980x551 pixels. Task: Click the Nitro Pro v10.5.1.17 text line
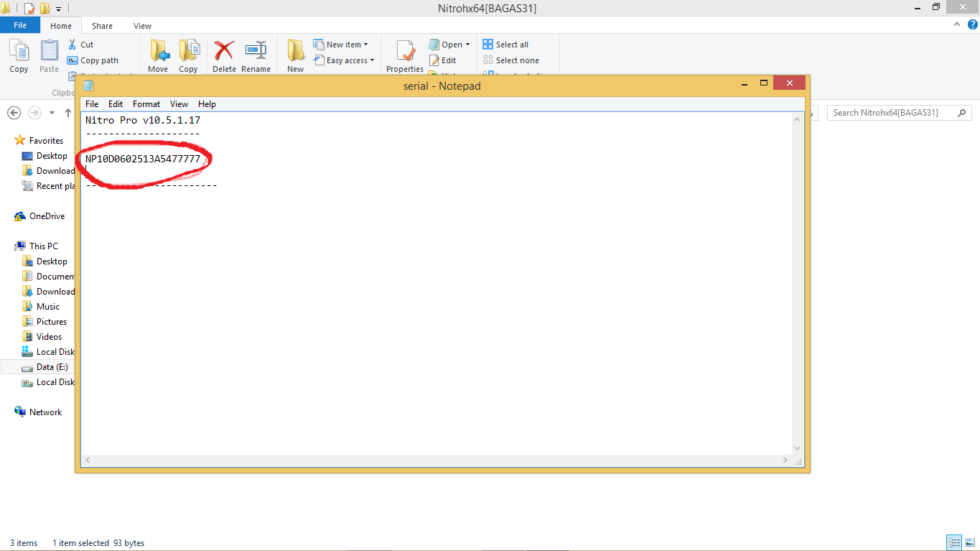(143, 121)
